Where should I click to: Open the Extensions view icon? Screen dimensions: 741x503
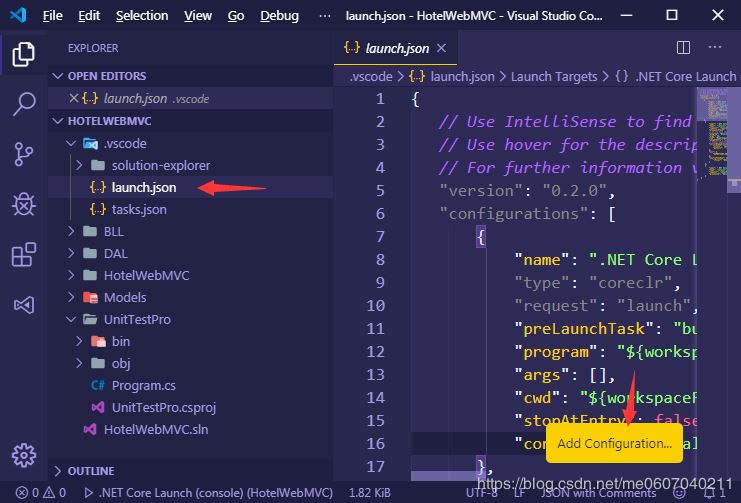pos(24,255)
